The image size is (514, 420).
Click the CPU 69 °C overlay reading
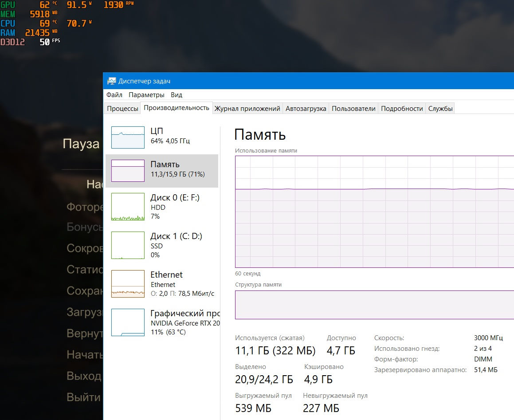click(29, 23)
